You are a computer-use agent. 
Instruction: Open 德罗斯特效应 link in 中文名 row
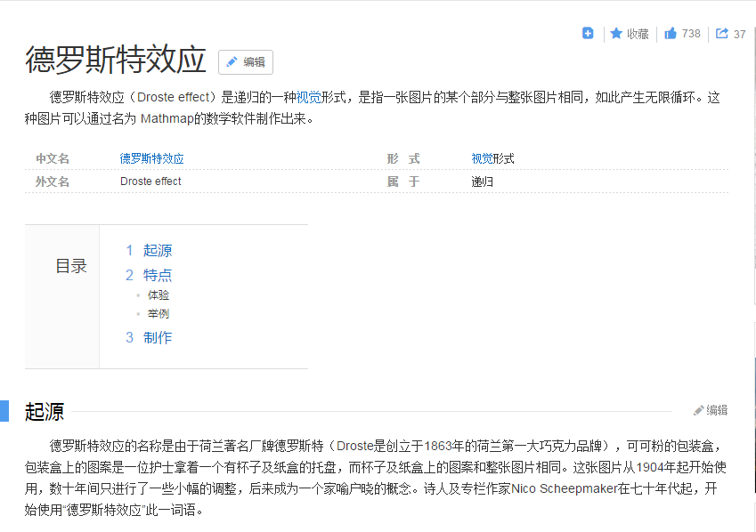point(152,158)
